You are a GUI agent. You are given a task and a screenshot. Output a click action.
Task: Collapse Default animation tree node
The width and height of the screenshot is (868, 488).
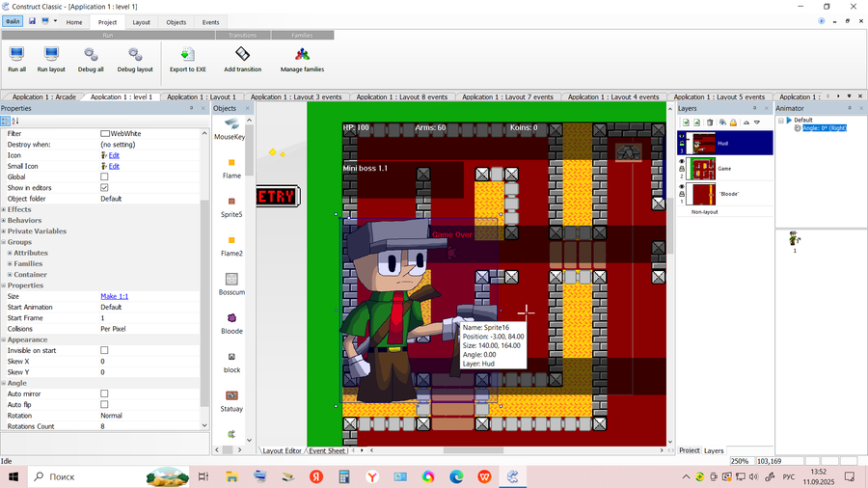tap(780, 120)
